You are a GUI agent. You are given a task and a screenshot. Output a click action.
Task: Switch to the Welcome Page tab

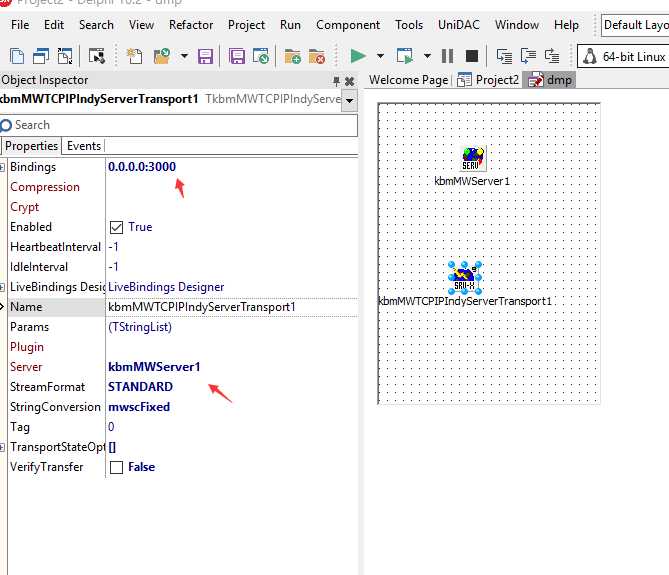408,80
